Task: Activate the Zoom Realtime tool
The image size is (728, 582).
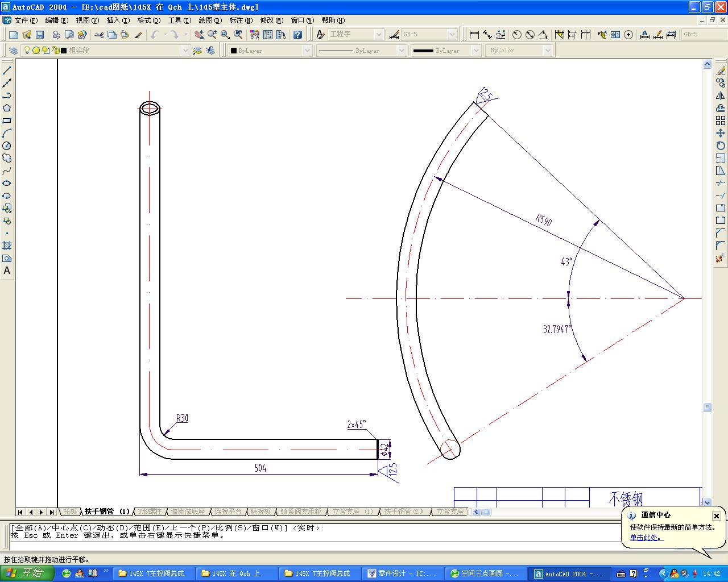Action: click(212, 35)
